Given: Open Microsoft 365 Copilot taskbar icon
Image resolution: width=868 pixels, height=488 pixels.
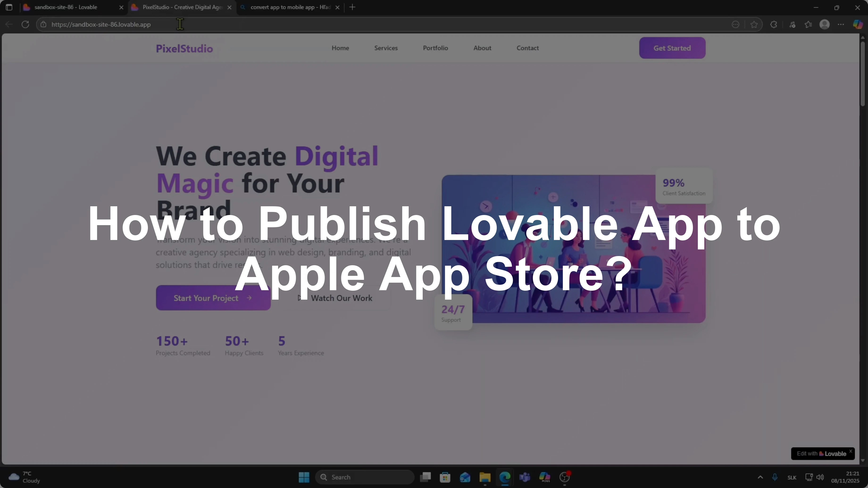Looking at the screenshot, I should [545, 477].
